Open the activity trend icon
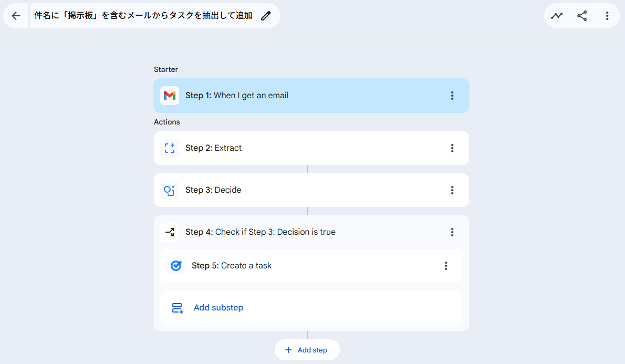 (x=557, y=16)
